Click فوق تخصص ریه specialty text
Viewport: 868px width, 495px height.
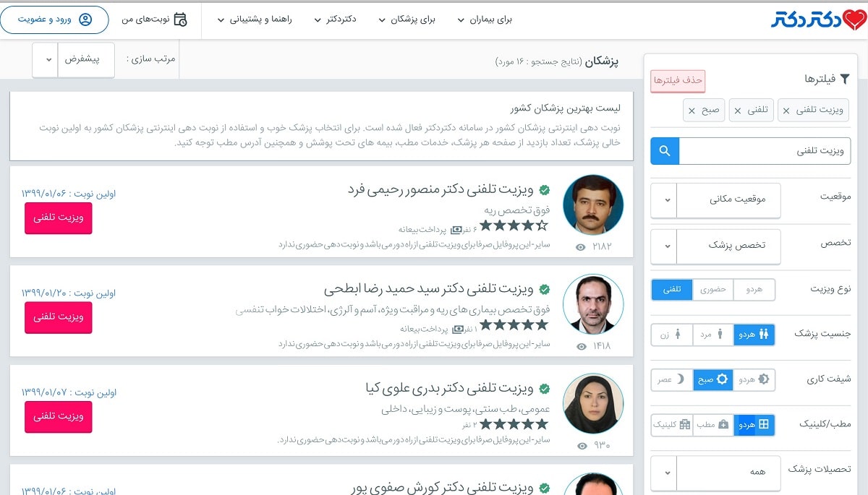pos(517,210)
